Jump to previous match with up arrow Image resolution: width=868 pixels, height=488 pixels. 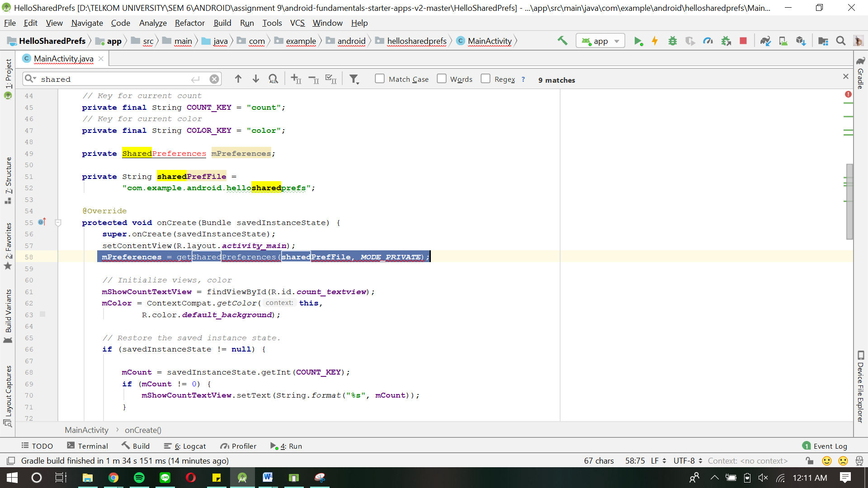click(x=238, y=79)
